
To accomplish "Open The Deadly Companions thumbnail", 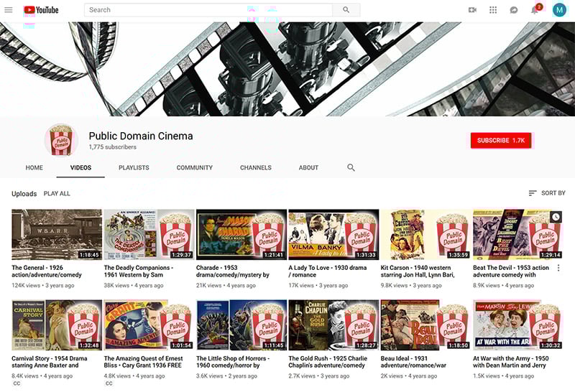I will (x=149, y=235).
